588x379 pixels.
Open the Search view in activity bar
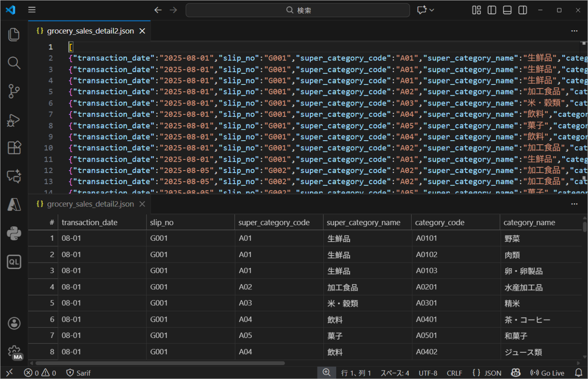coord(14,63)
